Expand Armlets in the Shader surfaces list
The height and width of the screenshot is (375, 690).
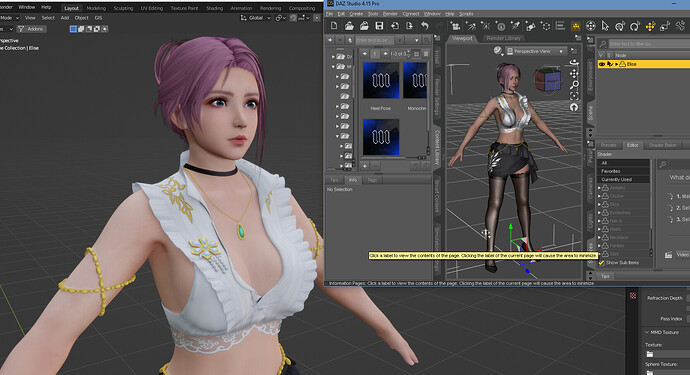click(x=599, y=188)
